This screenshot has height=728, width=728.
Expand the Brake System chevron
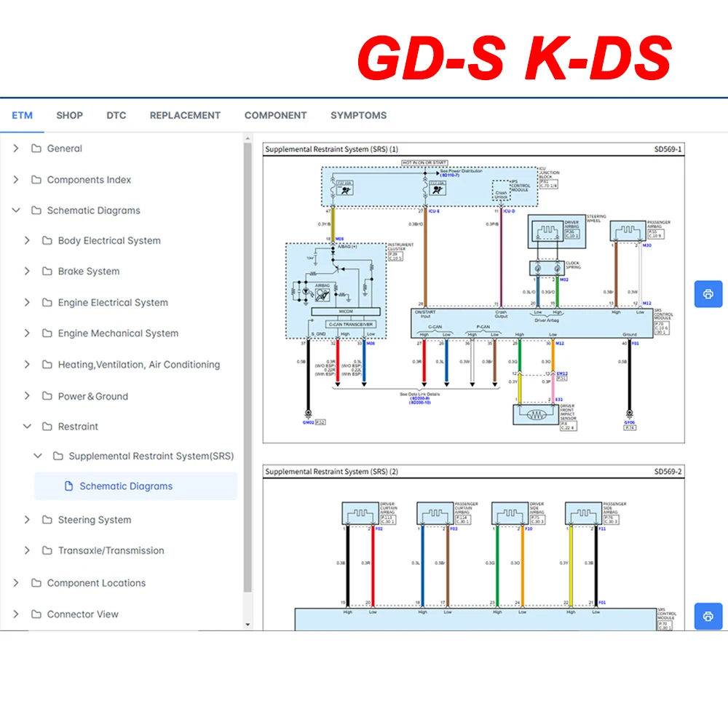[27, 271]
